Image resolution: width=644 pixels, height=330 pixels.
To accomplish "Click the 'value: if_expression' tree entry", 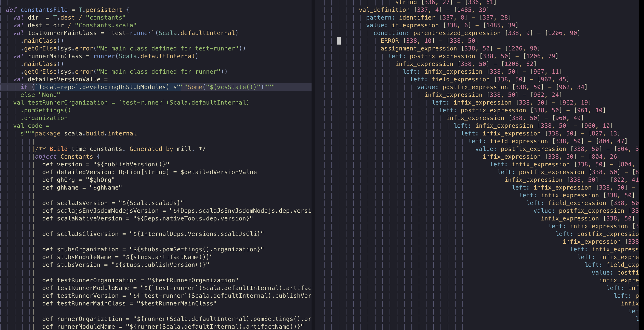I will [402, 25].
